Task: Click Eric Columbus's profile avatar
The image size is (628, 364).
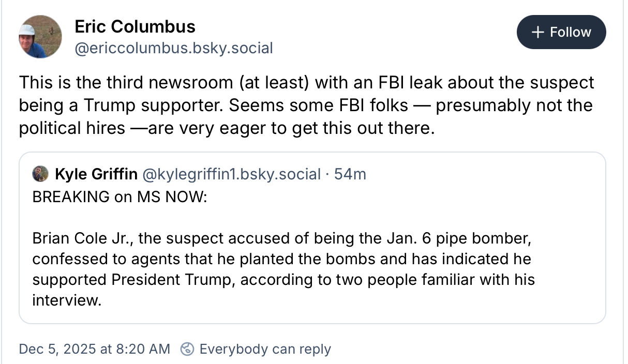Action: click(40, 37)
